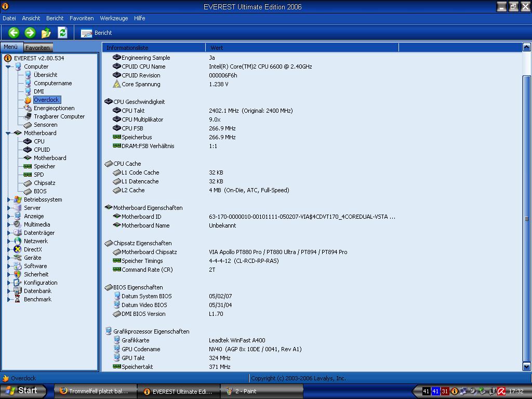This screenshot has width=532, height=399.
Task: Select EVEREST v2.80.534 root icon in tree
Action: [7, 58]
